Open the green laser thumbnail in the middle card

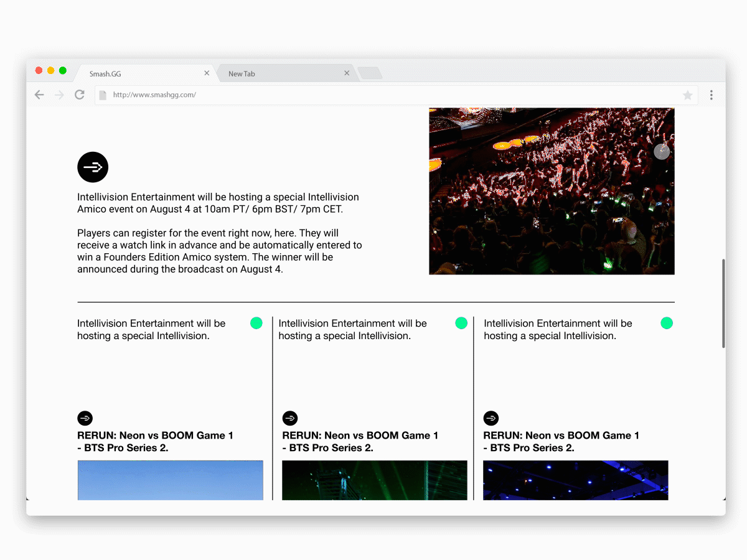click(x=375, y=480)
